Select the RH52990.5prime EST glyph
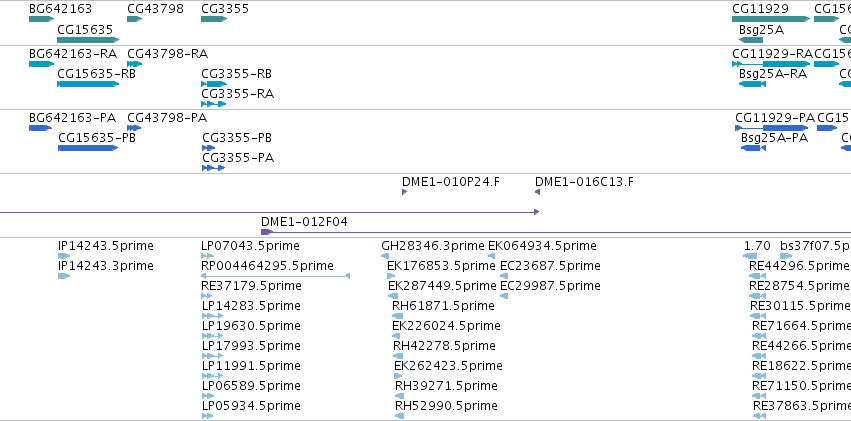Viewport: 851px width, 421px height. coord(399,416)
